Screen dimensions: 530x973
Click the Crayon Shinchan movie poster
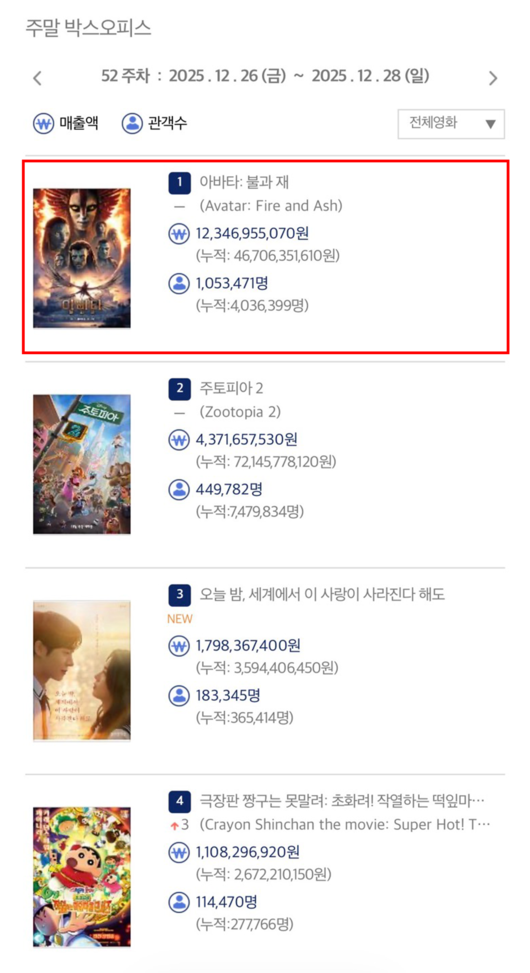[82, 877]
